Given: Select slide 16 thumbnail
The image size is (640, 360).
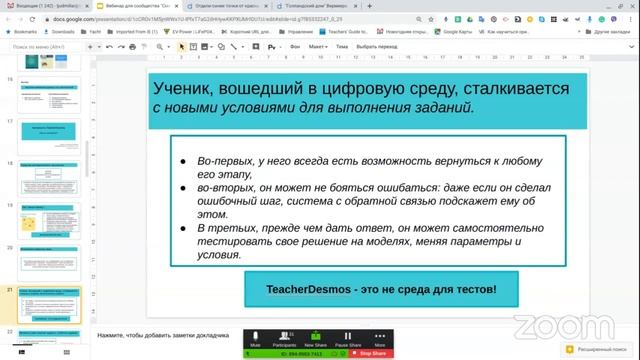Looking at the screenshot, I should click(x=49, y=95).
